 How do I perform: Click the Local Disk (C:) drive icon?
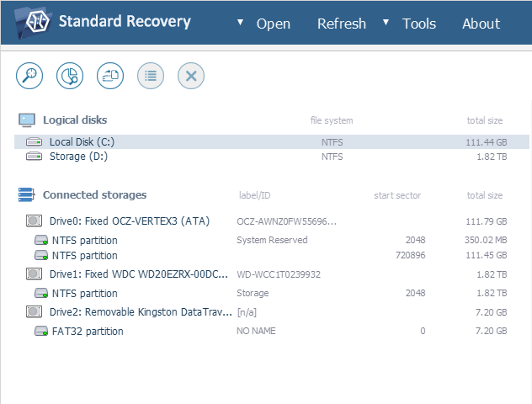point(35,142)
